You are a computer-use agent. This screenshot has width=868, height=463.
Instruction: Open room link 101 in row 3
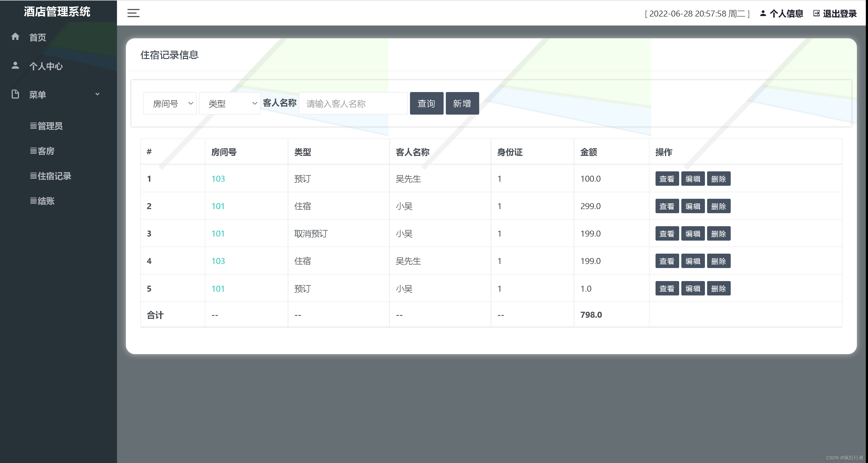click(218, 233)
